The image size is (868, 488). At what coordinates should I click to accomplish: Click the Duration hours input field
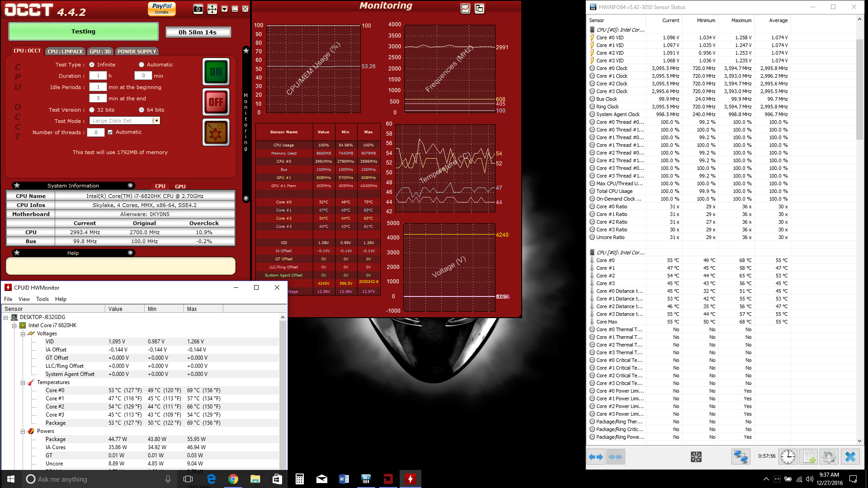point(98,76)
